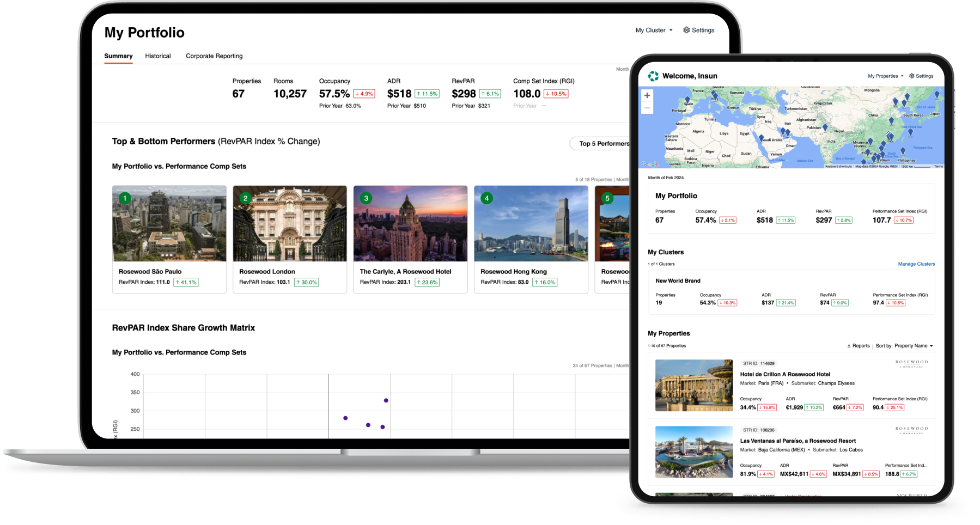
Task: Open Las Ventanas al Paraíso property title
Action: click(x=798, y=441)
